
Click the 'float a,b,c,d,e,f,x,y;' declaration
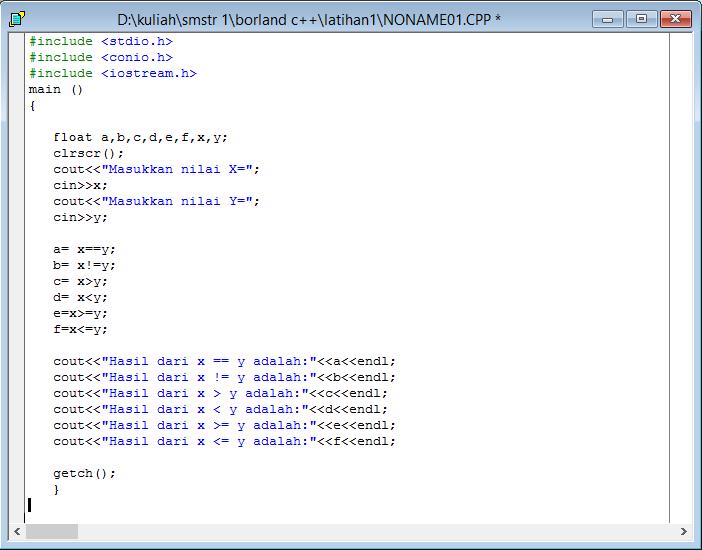(x=141, y=138)
